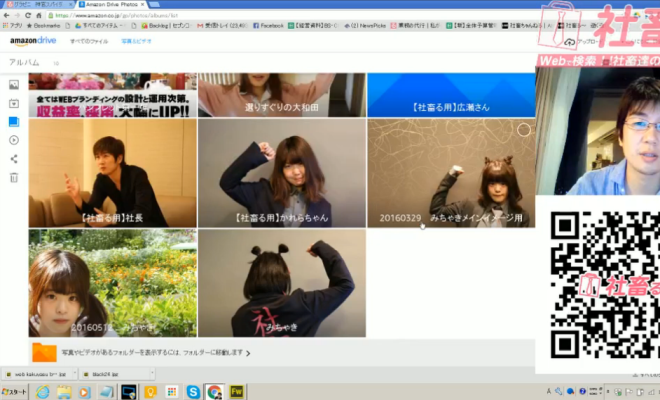
Task: Click the sidebar icon below the photos icon
Action: click(14, 103)
